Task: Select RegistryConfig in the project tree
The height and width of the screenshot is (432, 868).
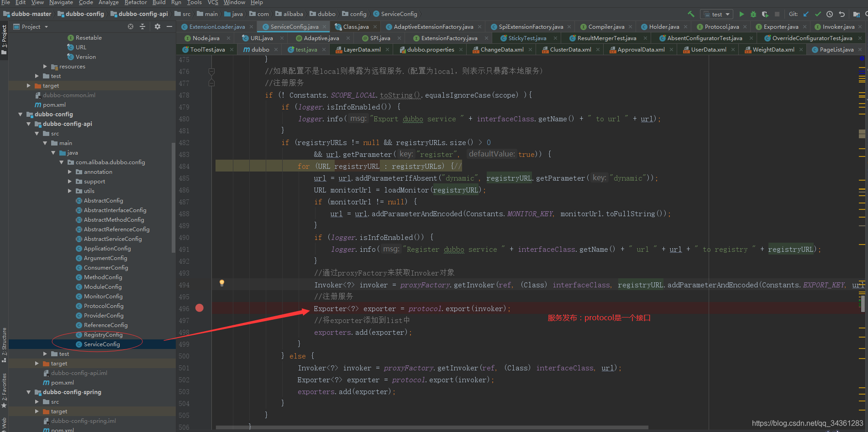Action: (103, 335)
